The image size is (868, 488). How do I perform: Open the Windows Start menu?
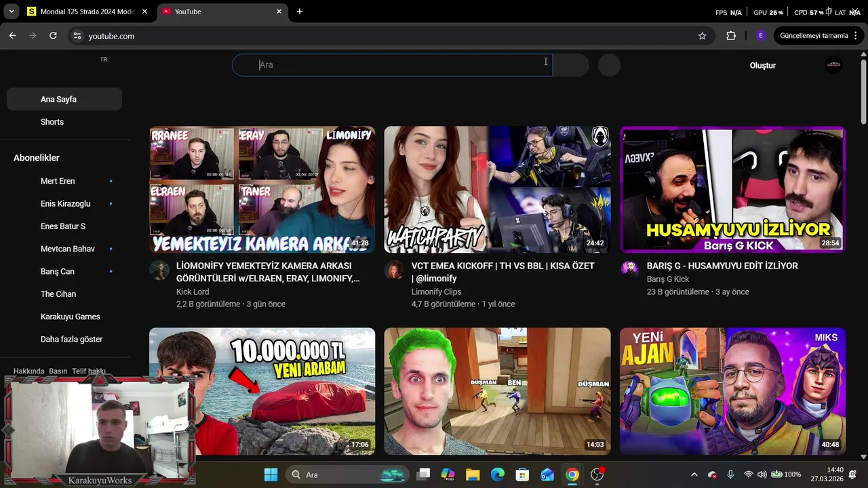tap(271, 474)
